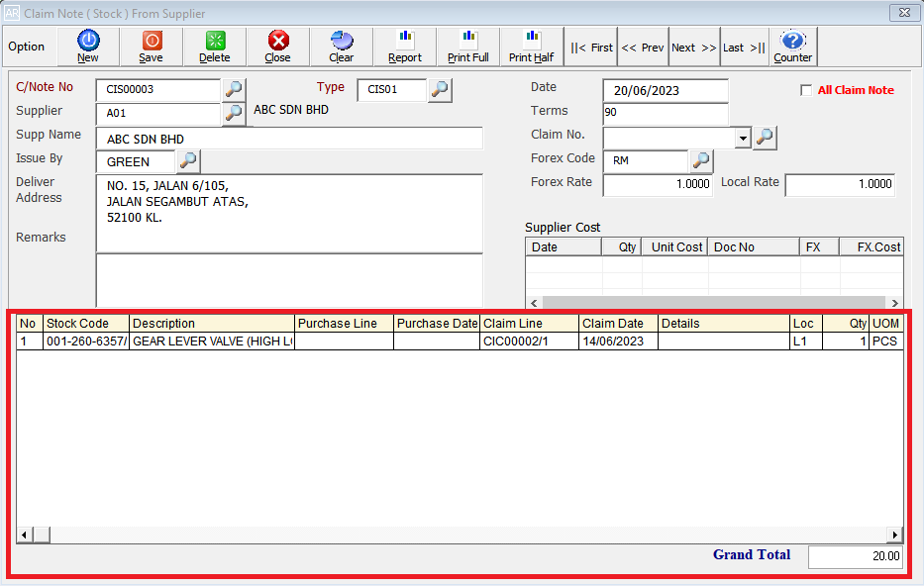Click the UOM column header
Image resolution: width=924 pixels, height=586 pixels.
pos(886,324)
